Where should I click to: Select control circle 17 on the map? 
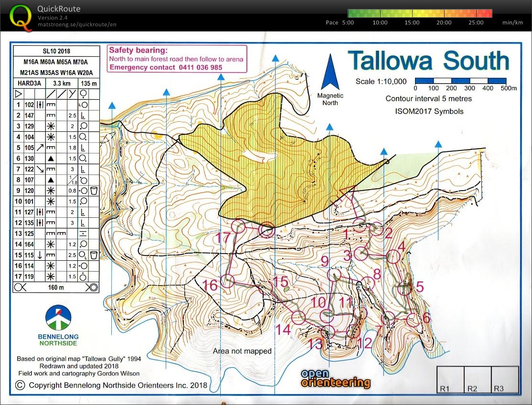point(238,226)
